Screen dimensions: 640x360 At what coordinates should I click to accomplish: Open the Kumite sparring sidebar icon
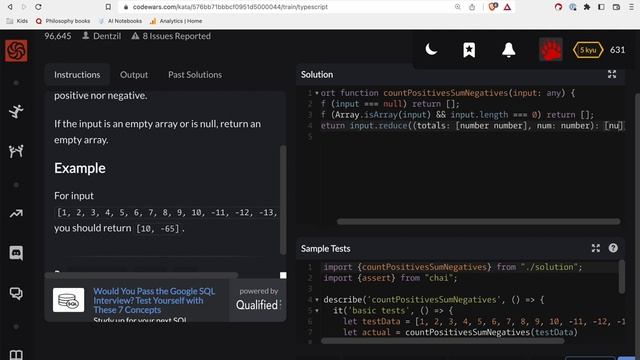pos(16,151)
